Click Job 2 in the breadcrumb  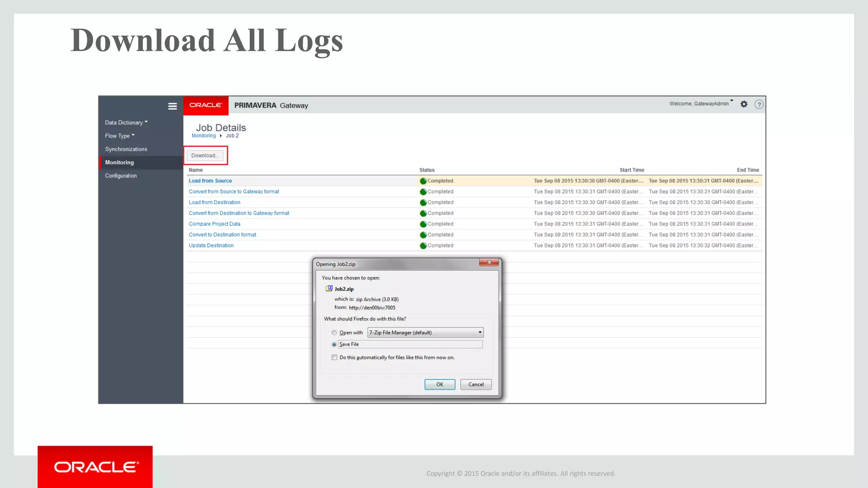click(x=232, y=136)
